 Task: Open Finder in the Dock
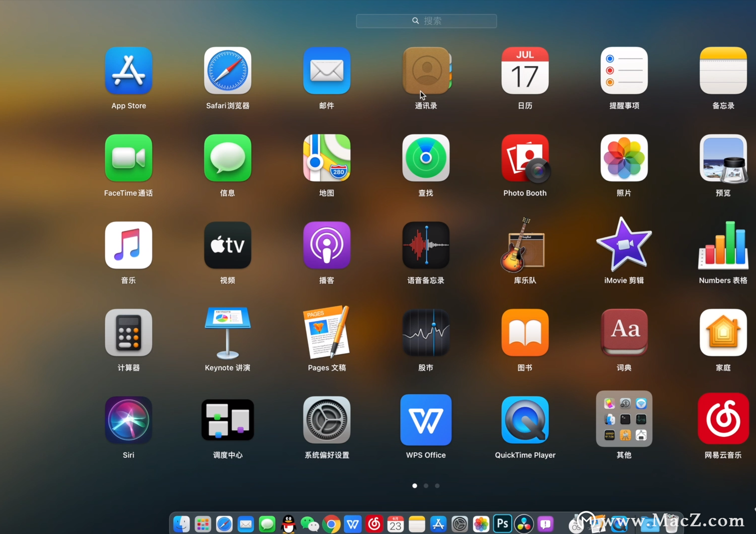[182, 524]
